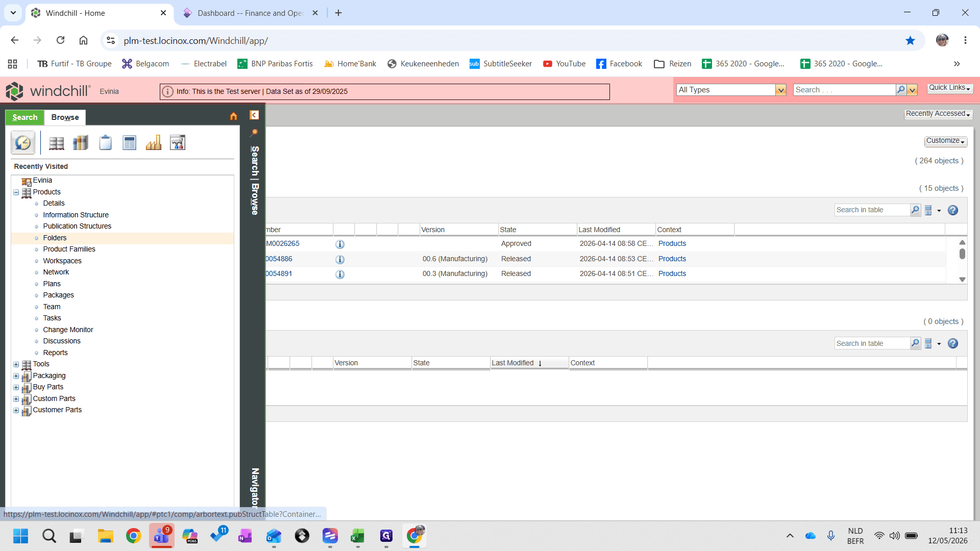Screen dimensions: 980x551
Task: Bookmark the page with the star icon
Action: (x=910, y=41)
